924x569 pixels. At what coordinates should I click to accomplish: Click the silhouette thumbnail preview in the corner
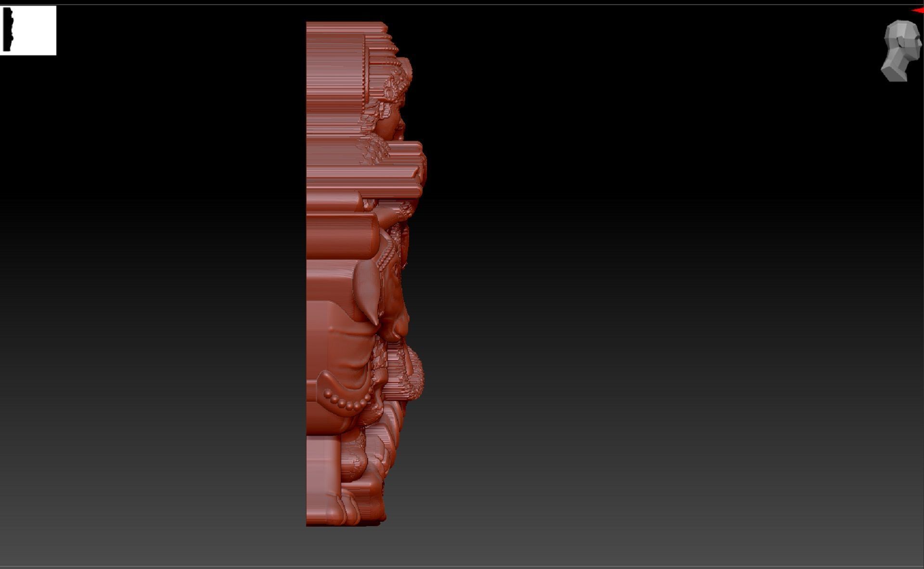click(28, 30)
